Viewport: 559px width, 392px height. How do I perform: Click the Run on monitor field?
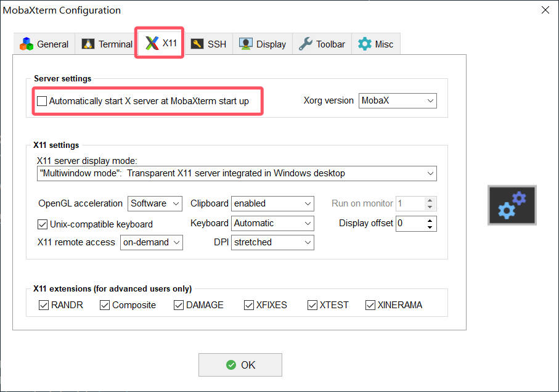(x=410, y=203)
